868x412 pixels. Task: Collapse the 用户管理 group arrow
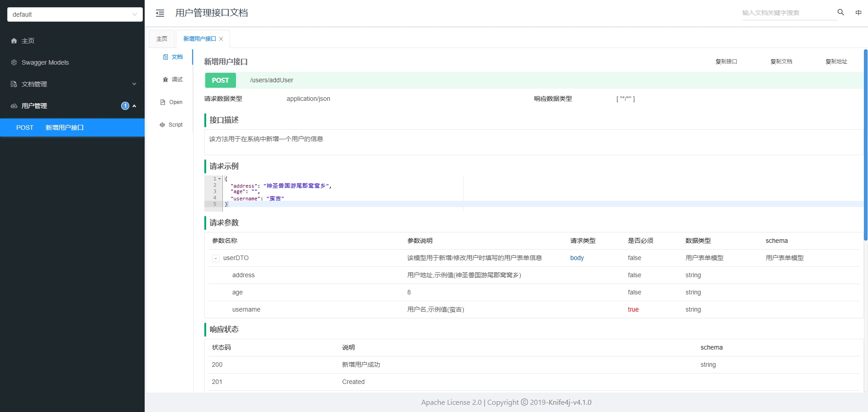tap(134, 106)
